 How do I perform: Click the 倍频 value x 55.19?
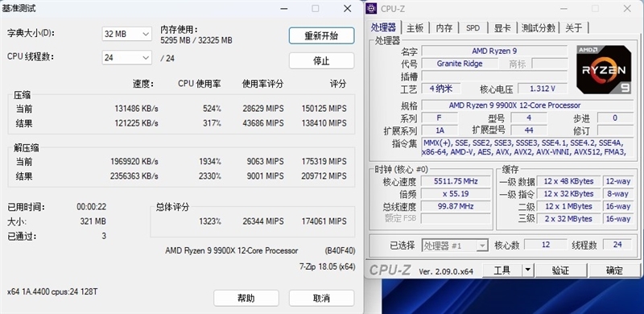(x=456, y=193)
